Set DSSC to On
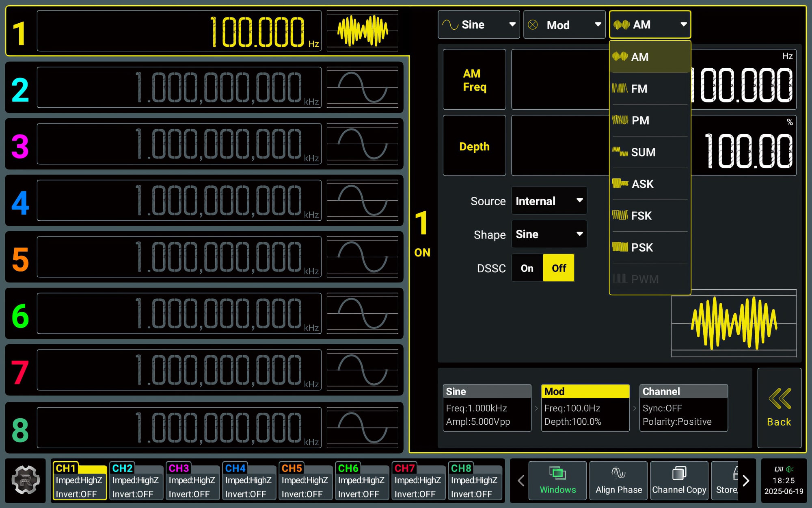The image size is (812, 508). tap(527, 268)
